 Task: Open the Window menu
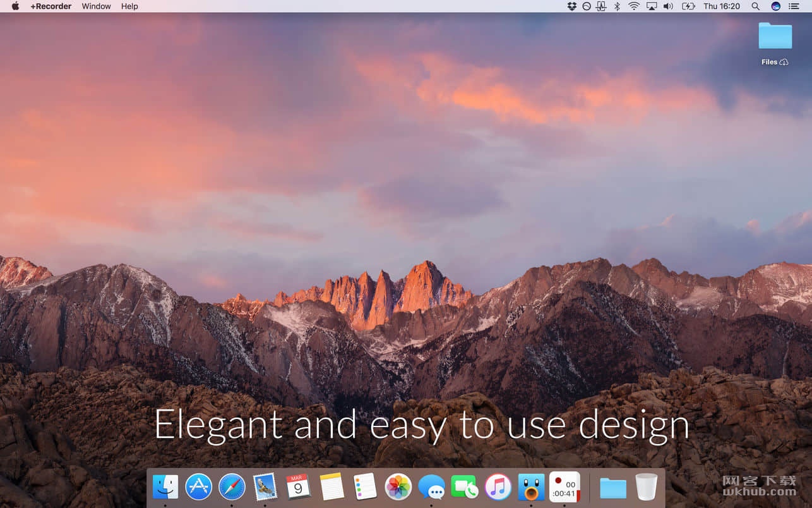[96, 6]
